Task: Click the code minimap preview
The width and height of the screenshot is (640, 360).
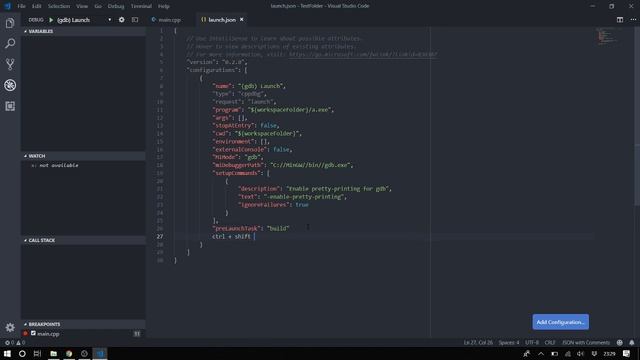Action: (606, 36)
